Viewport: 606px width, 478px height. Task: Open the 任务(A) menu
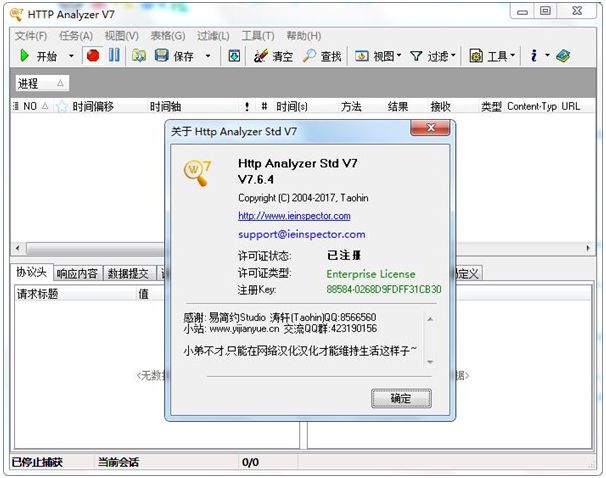[x=76, y=36]
